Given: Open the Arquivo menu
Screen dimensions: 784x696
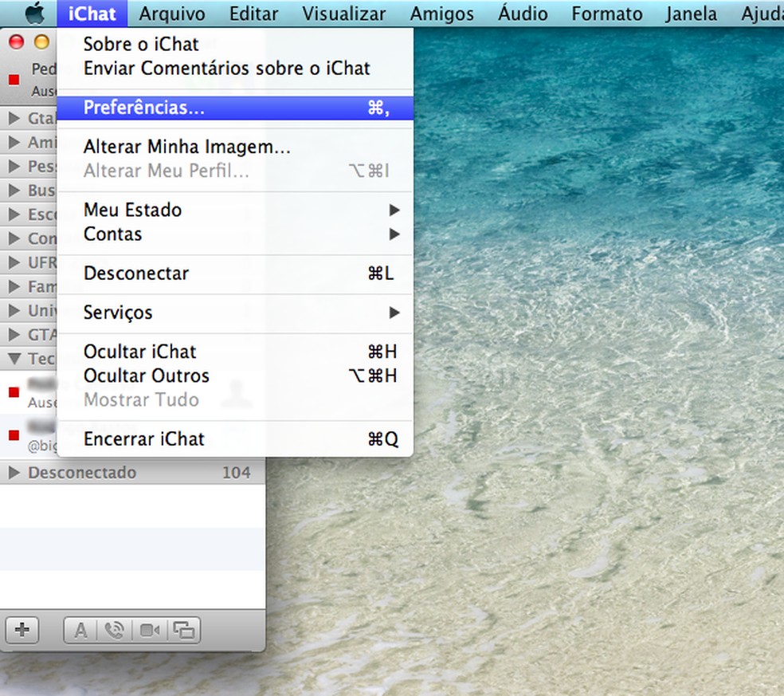Looking at the screenshot, I should coord(172,14).
